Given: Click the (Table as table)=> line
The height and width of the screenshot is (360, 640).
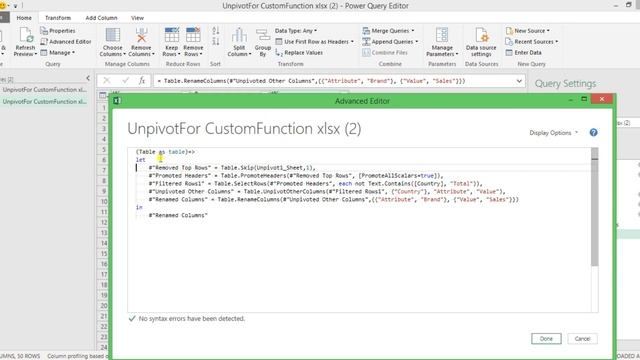Looking at the screenshot, I should click(165, 152).
